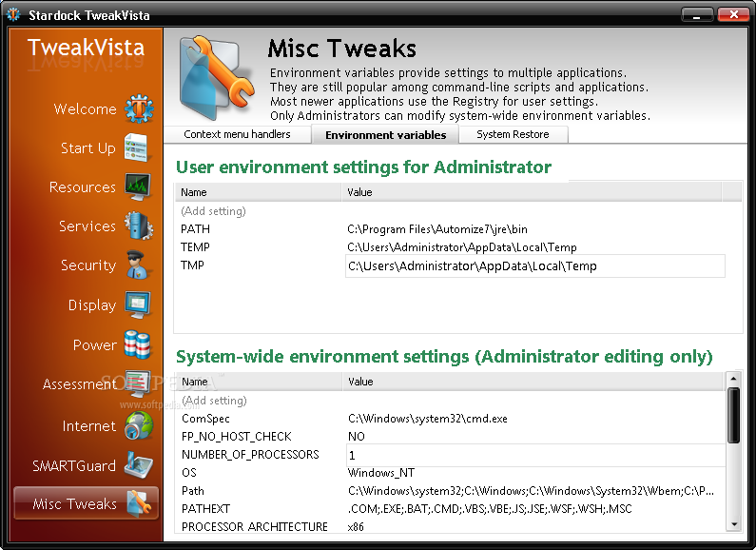Click the cmd.exe path value

coord(428,419)
